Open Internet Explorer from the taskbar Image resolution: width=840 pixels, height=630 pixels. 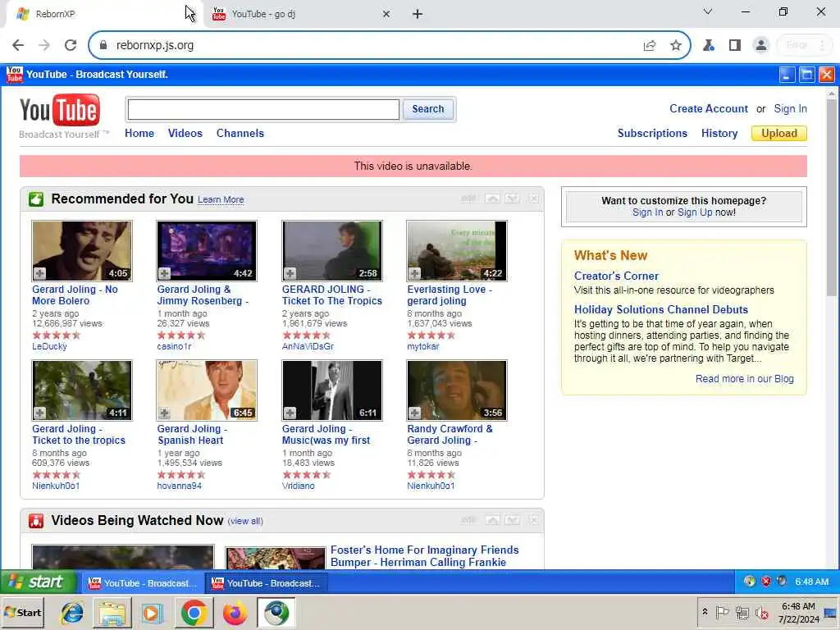71,612
